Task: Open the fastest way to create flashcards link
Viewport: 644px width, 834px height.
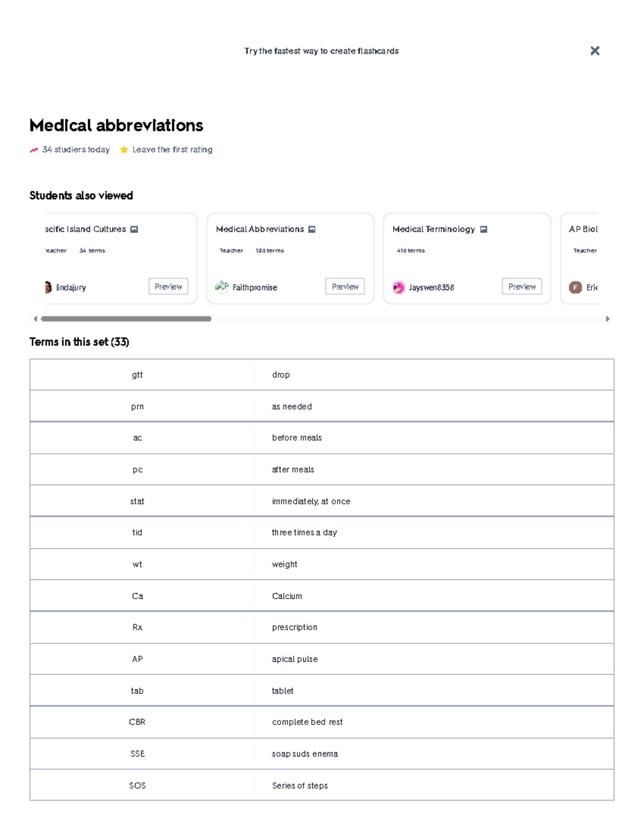Action: pos(321,50)
